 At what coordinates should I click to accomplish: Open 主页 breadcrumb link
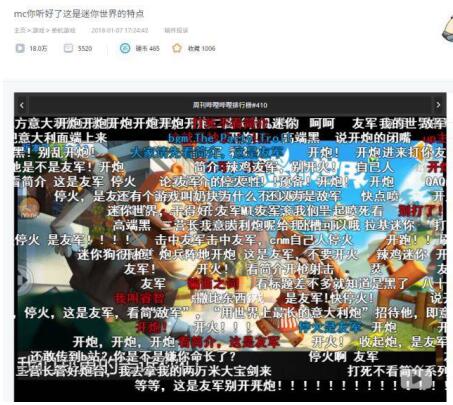point(20,30)
